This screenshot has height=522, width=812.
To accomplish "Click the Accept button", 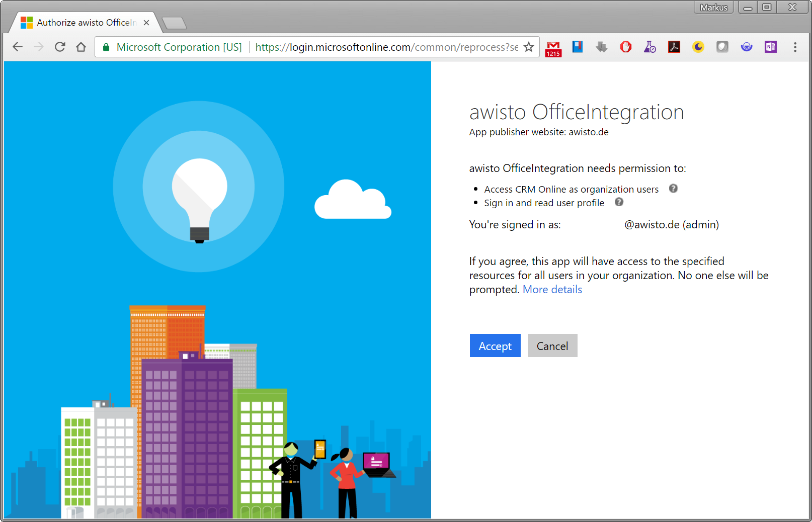I will click(x=495, y=345).
